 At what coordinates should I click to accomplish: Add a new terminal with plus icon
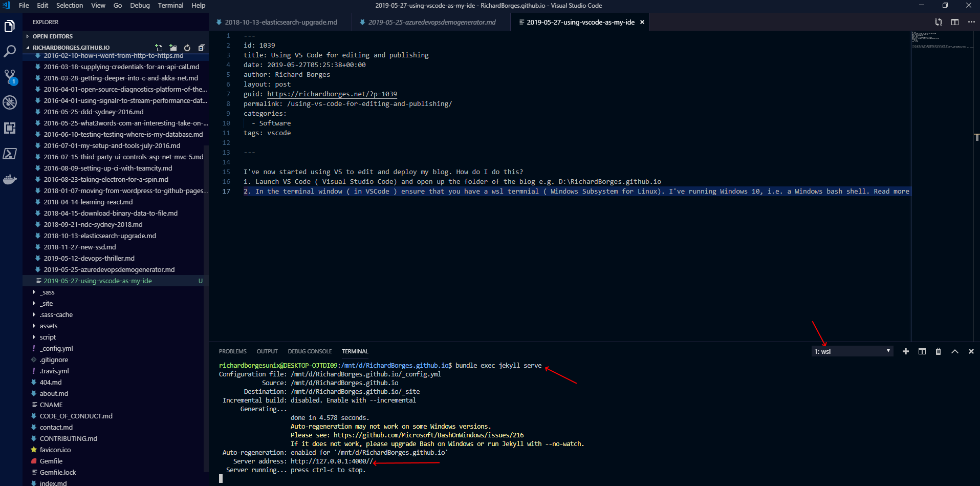(x=906, y=351)
